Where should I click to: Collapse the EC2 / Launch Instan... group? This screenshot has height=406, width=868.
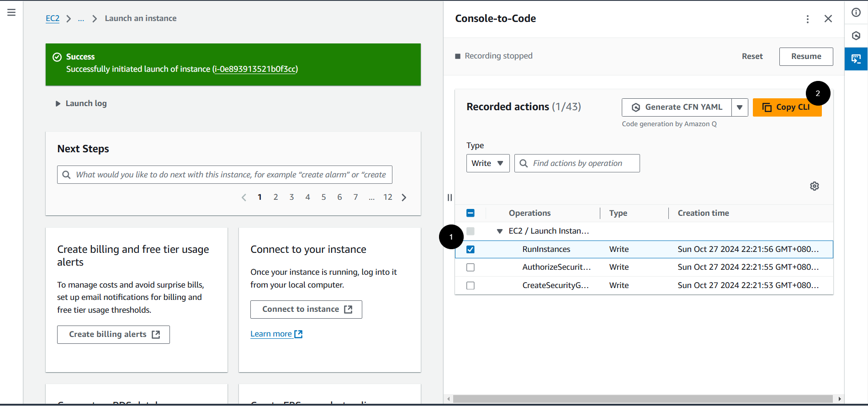pos(500,231)
